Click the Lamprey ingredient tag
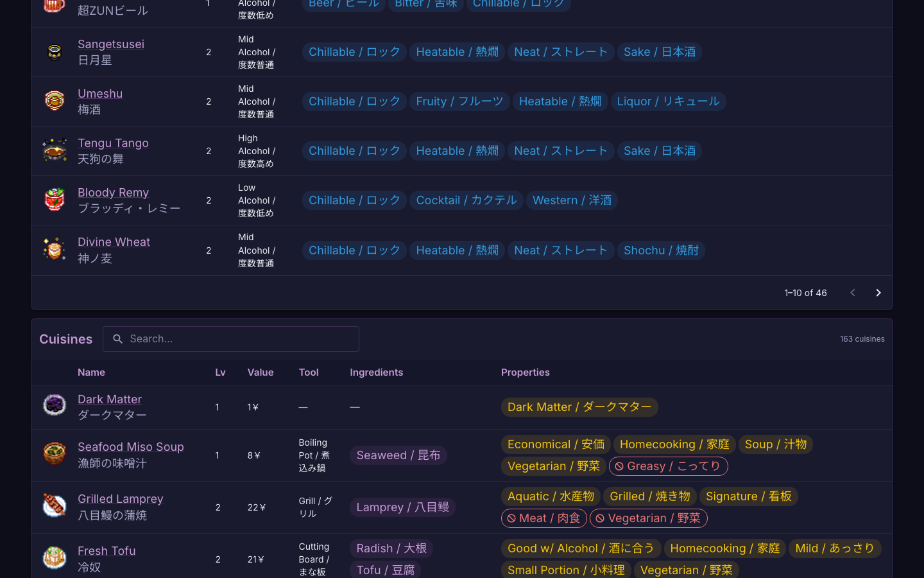The height and width of the screenshot is (578, 924). coord(403,507)
